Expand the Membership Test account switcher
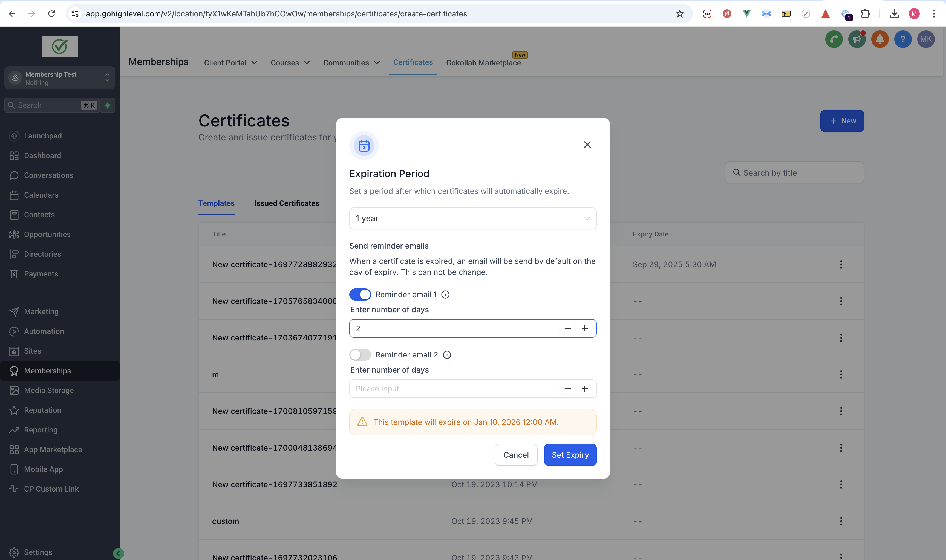This screenshot has width=946, height=560. [60, 78]
